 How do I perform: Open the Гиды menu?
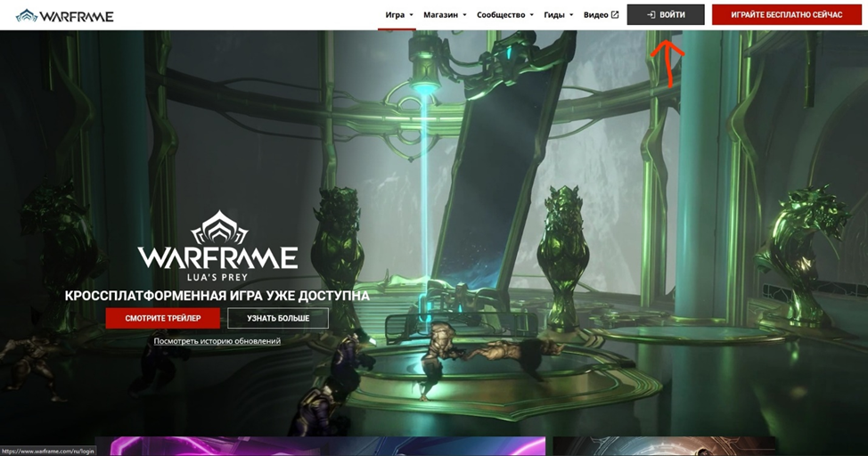(x=554, y=15)
